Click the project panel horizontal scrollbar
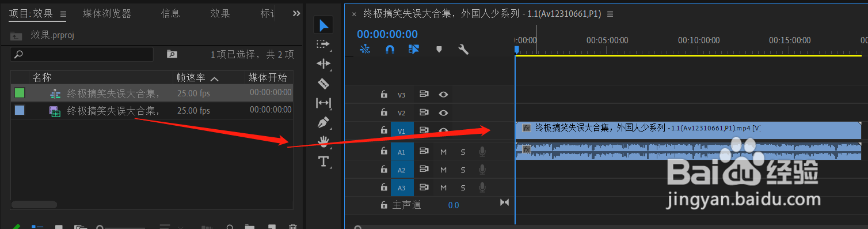This screenshot has width=868, height=229. point(34,205)
